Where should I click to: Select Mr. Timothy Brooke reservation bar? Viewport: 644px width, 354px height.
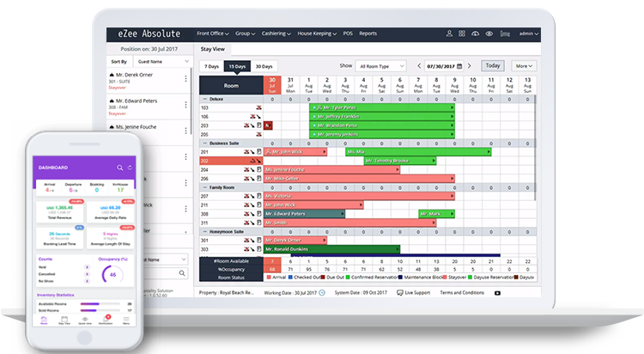(x=390, y=161)
